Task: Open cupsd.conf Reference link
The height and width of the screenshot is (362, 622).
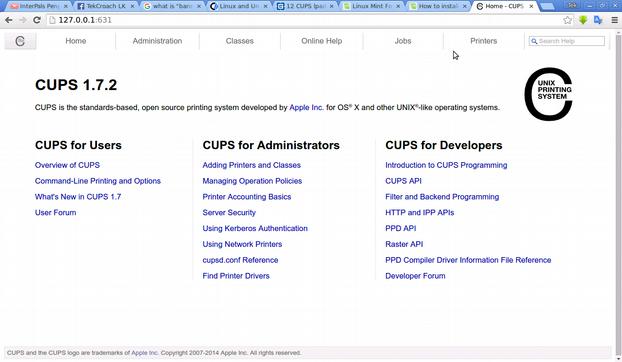Action: (240, 260)
